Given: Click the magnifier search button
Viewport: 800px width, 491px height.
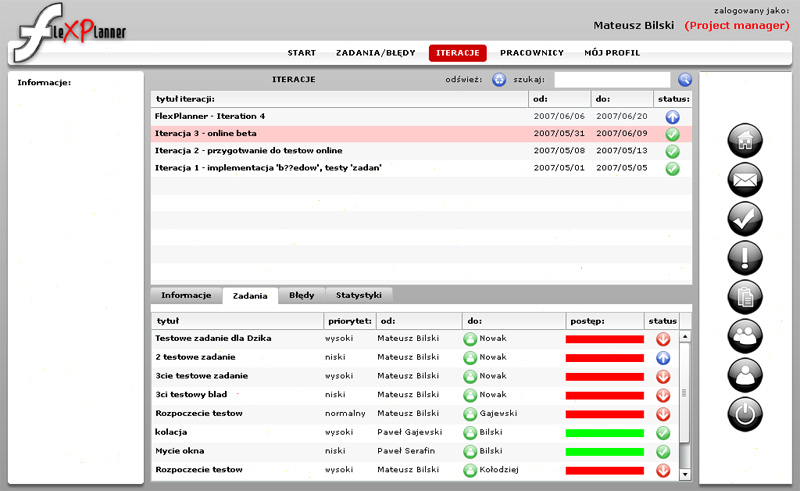Looking at the screenshot, I should pyautogui.click(x=685, y=80).
